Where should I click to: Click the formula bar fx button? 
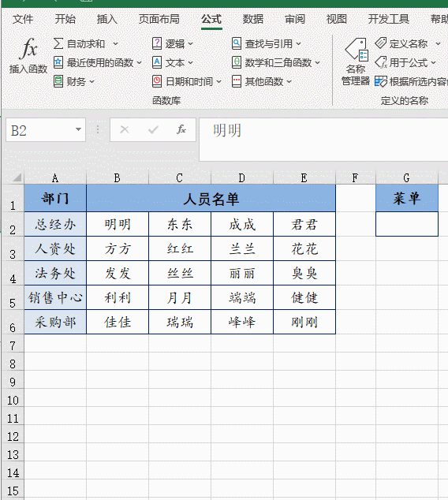coord(181,129)
